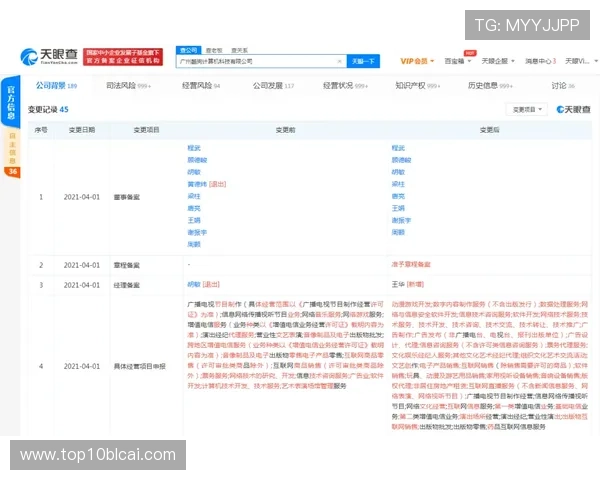Open 梁柱 in the 变更后 column
Image resolution: width=600 pixels, height=480 pixels.
[x=398, y=184]
